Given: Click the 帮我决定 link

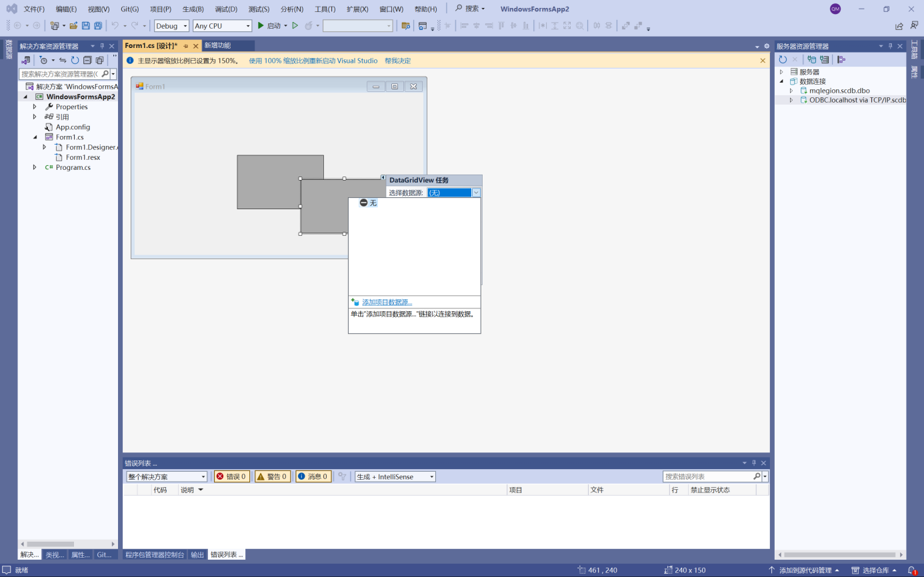Looking at the screenshot, I should [x=397, y=61].
